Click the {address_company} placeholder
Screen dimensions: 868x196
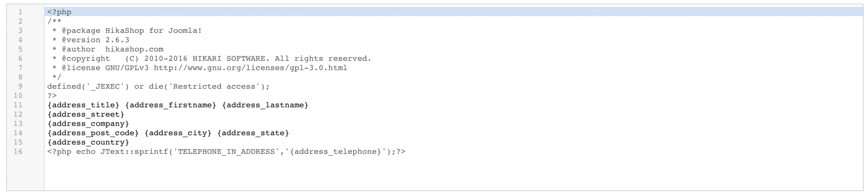click(x=88, y=124)
